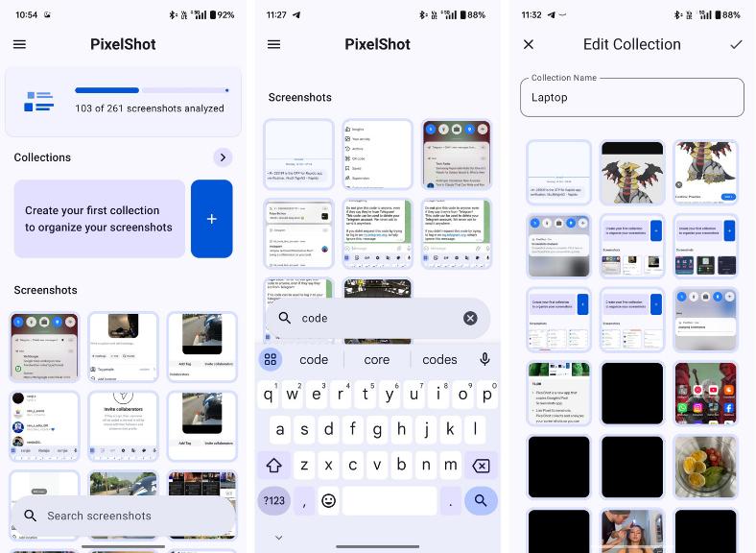Open first screenshot thumbnail on home screen

point(44,347)
